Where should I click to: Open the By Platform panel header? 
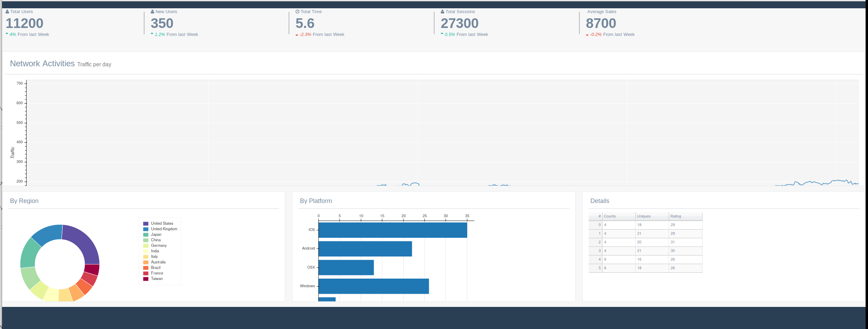point(316,201)
